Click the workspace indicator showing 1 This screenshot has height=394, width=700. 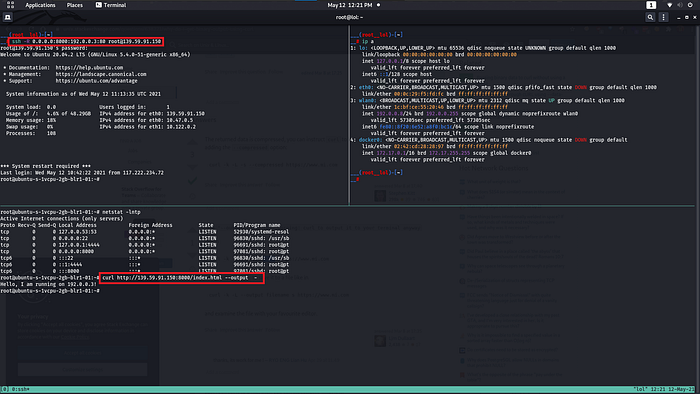[x=651, y=5]
